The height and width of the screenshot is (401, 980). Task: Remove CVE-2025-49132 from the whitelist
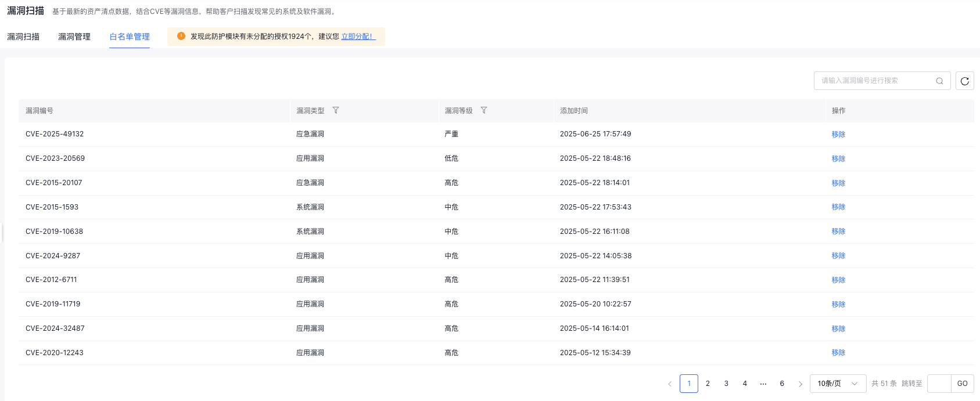click(x=838, y=134)
